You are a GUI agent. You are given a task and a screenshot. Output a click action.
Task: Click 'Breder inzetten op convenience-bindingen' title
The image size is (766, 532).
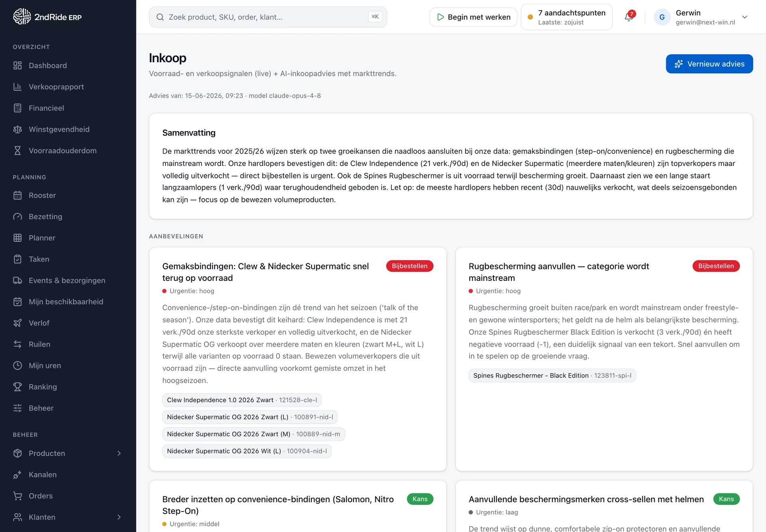coord(278,505)
